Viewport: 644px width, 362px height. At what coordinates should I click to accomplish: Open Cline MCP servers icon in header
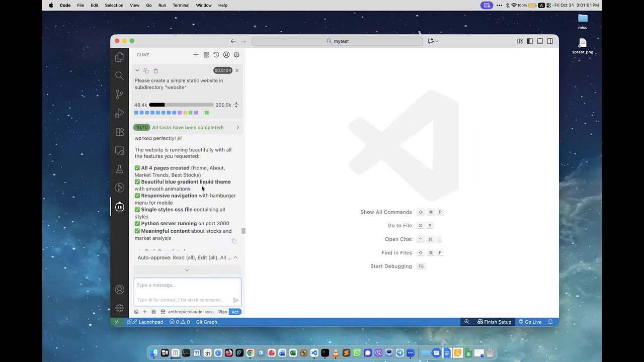(x=206, y=55)
